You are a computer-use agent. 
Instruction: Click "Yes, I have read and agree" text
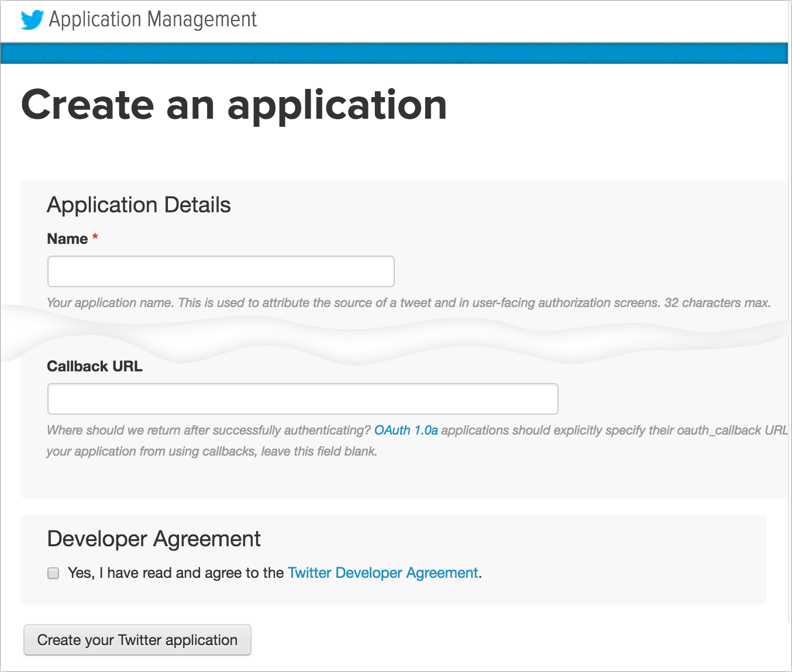[175, 573]
